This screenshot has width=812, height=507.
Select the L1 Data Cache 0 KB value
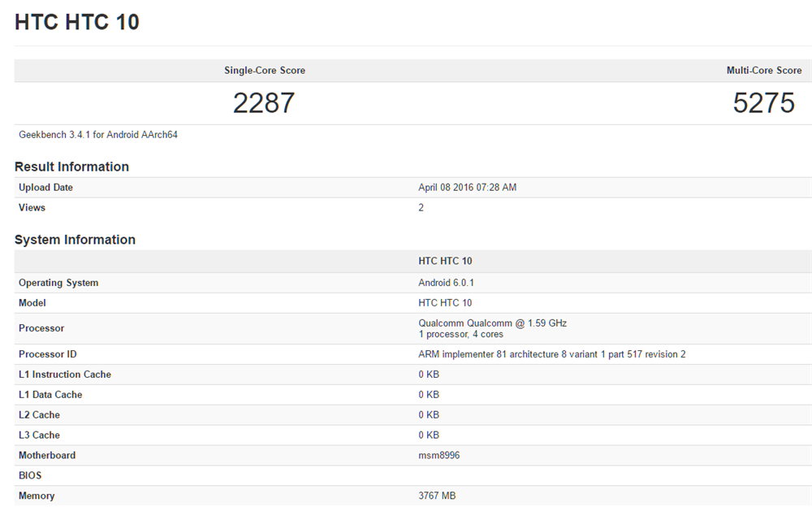coord(429,395)
